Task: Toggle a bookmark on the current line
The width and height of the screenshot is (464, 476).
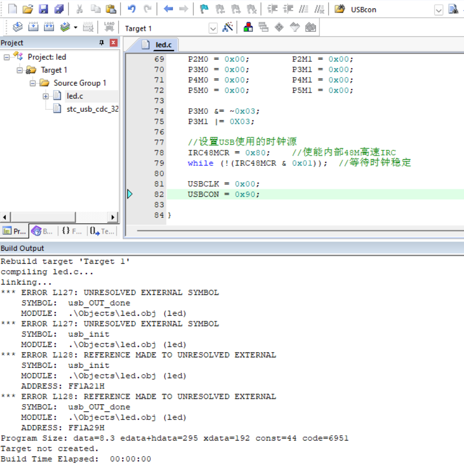Action: point(204,9)
